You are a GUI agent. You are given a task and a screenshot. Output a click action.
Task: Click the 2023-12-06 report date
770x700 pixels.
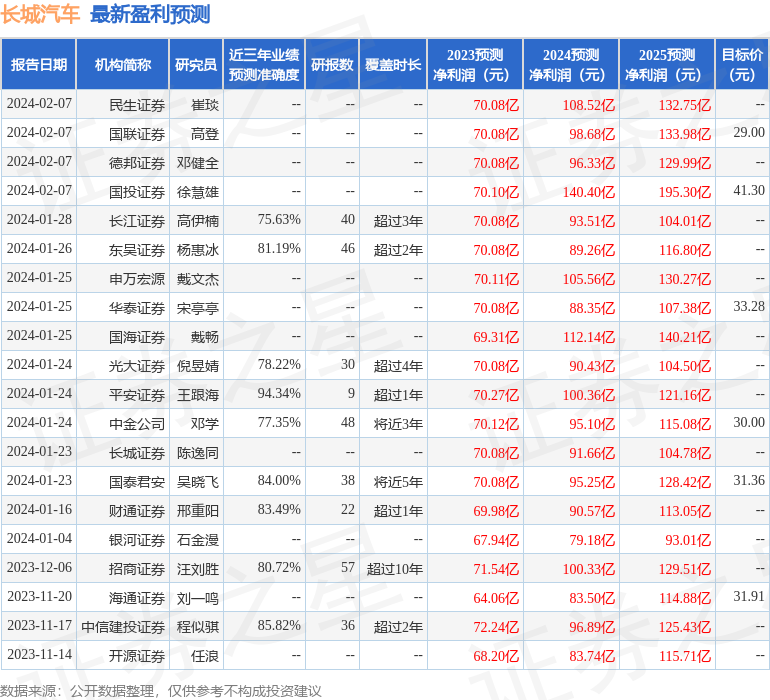point(39,567)
